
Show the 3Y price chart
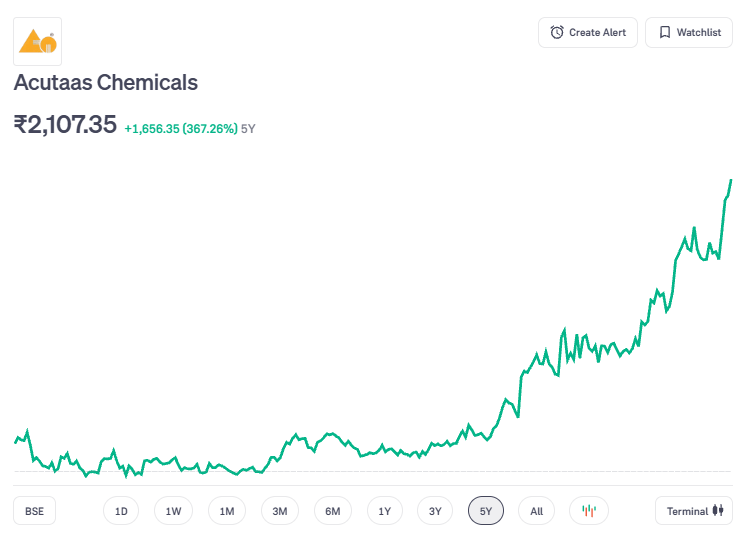[435, 511]
